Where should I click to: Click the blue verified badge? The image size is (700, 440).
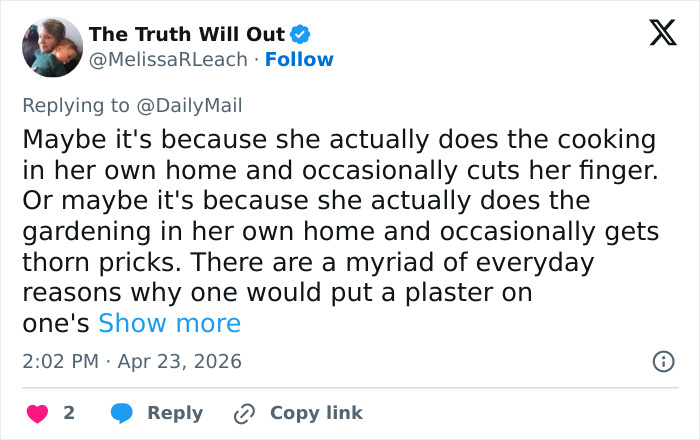point(300,35)
